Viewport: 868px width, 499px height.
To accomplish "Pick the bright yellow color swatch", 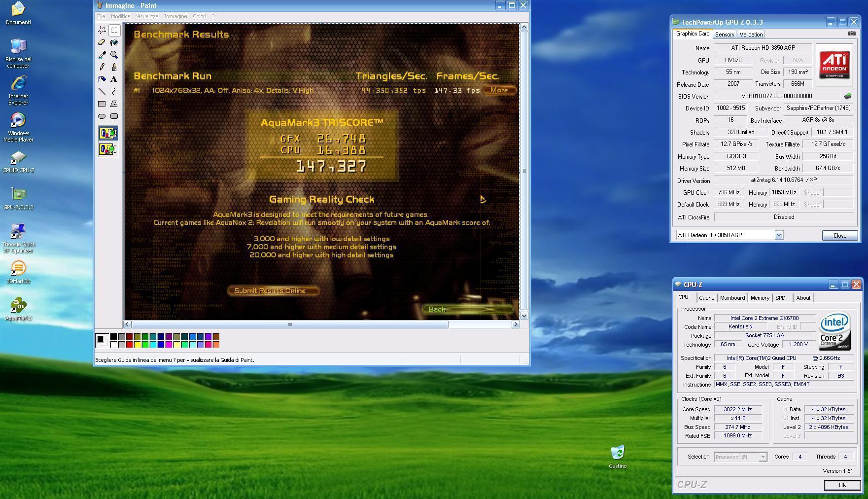I will point(137,345).
